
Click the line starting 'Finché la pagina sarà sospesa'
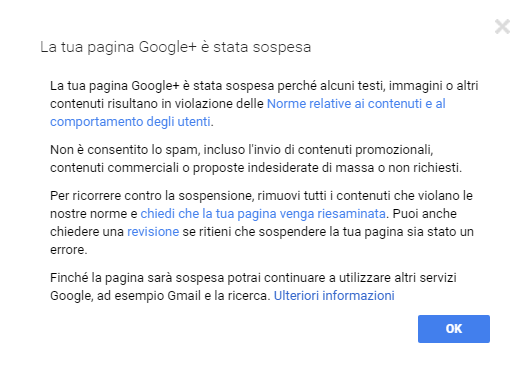point(253,278)
